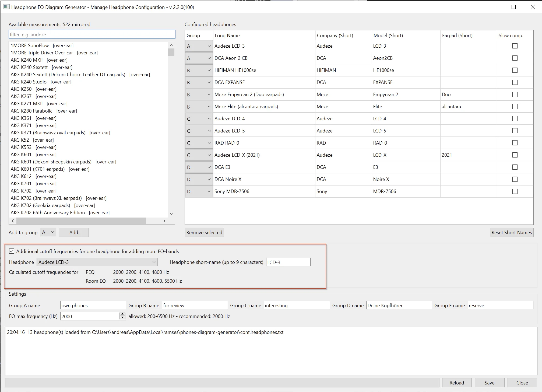Viewport: 542px width, 392px height.
Task: Click the vertical scrollbar thumb of the measurements list
Action: click(x=171, y=52)
